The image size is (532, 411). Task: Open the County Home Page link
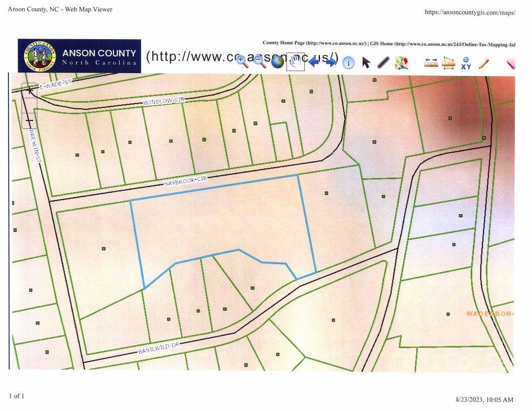(314, 44)
